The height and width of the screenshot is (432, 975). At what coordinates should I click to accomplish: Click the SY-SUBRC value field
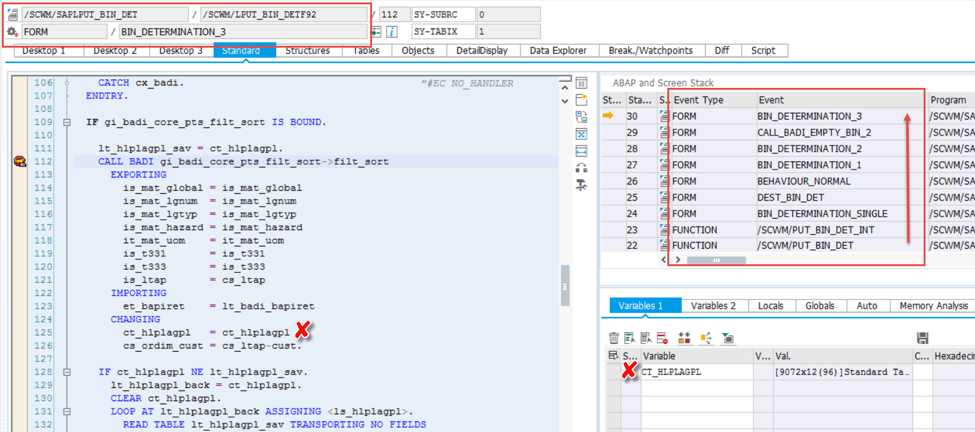click(508, 15)
